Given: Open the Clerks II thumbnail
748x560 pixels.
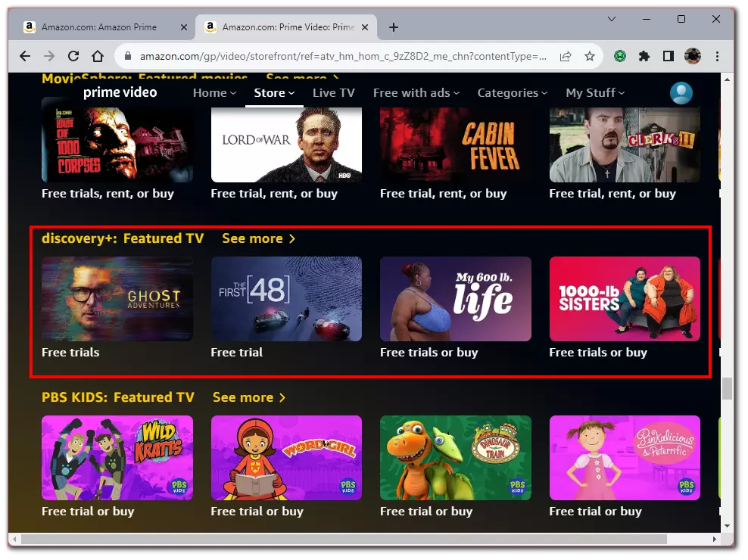Looking at the screenshot, I should [x=625, y=145].
